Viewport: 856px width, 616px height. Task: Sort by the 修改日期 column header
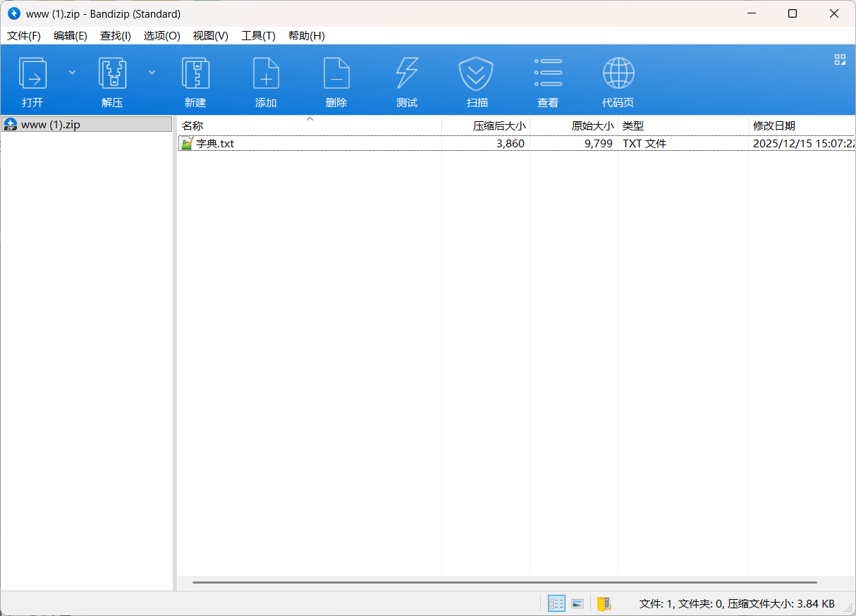(802, 126)
